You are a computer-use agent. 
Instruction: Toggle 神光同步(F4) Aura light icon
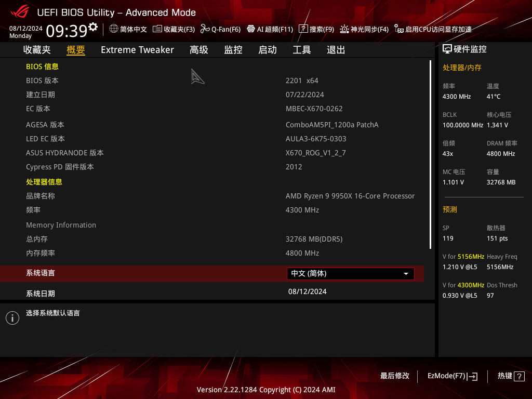(344, 29)
